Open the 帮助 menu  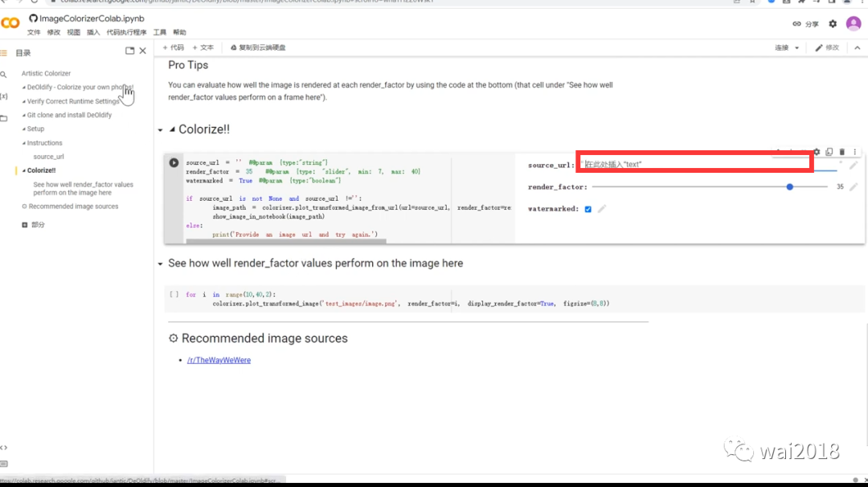pos(180,33)
